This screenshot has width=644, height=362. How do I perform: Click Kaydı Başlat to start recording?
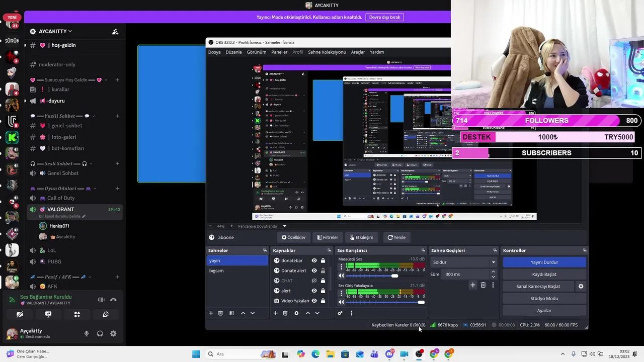[544, 274]
